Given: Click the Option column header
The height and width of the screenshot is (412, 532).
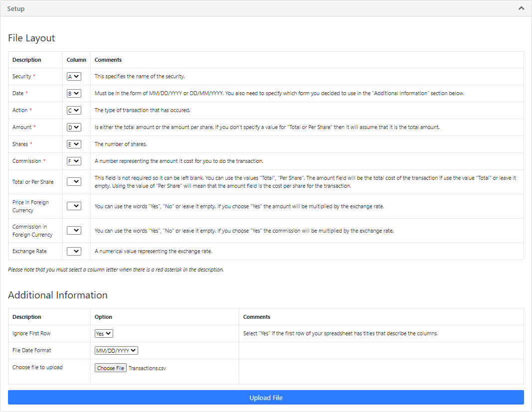Looking at the screenshot, I should 104,317.
